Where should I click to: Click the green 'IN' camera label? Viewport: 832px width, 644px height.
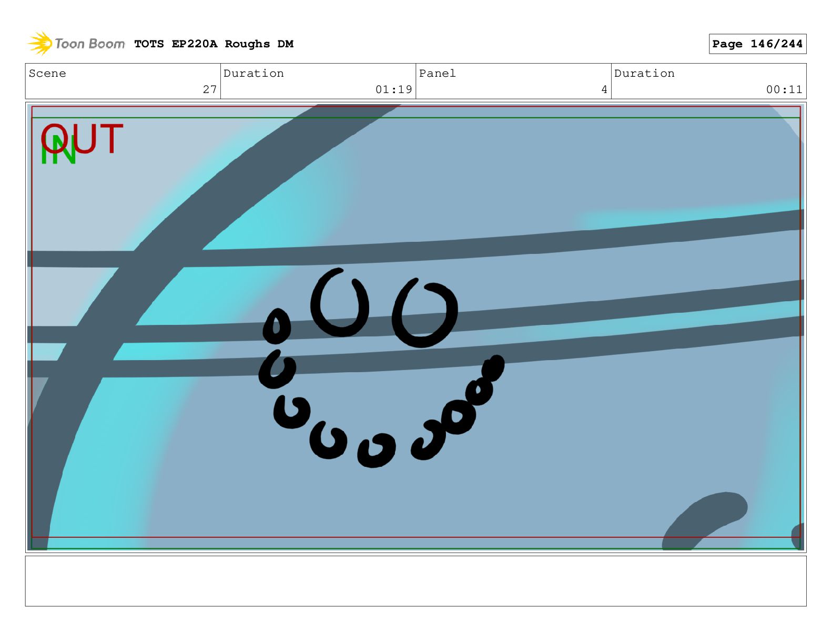pos(58,150)
